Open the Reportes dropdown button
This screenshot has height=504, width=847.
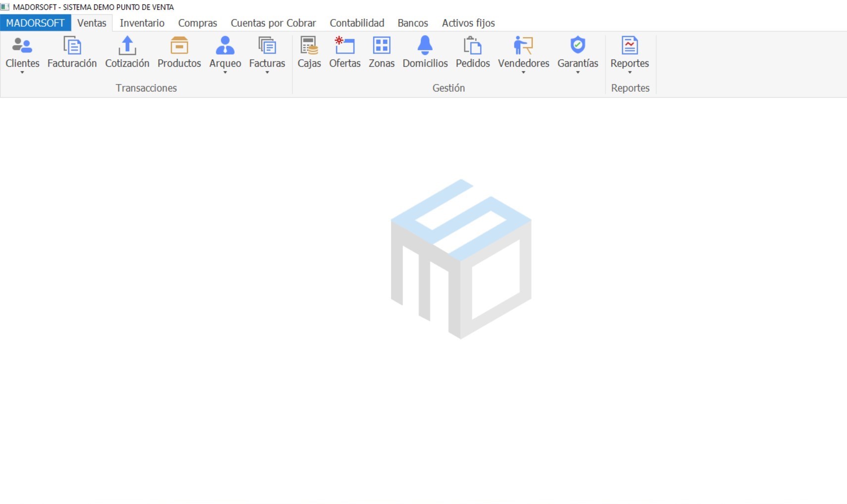point(629,72)
